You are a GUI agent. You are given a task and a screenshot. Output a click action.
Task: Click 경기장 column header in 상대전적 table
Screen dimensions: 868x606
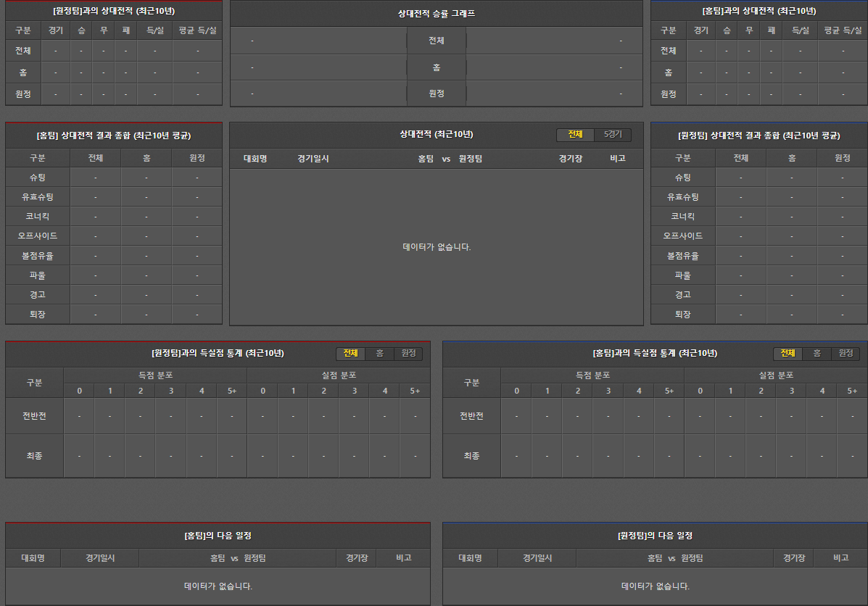571,159
